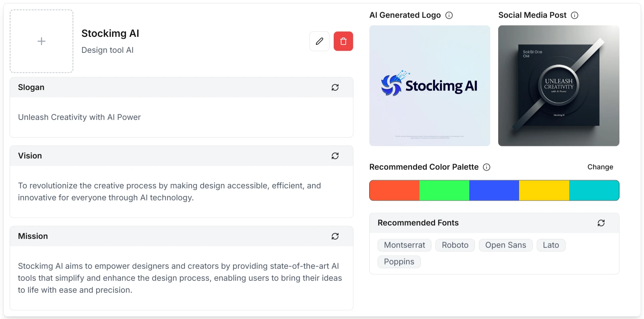Select the Montserrat font chip

(404, 245)
